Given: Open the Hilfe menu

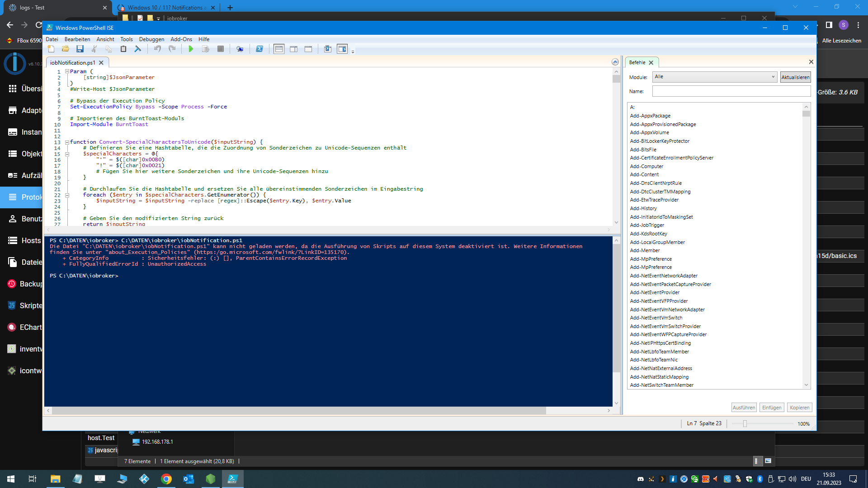Looking at the screenshot, I should coord(204,39).
